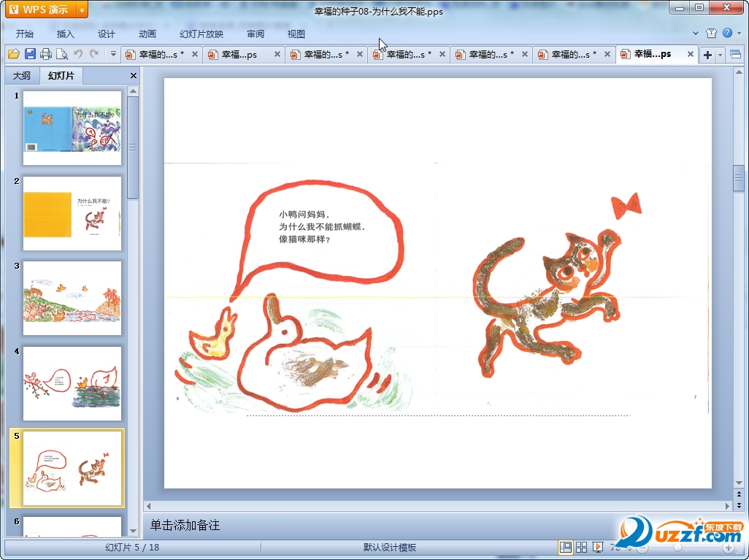Switch to Slide Sorter view icon
This screenshot has width=749, height=560.
(x=581, y=547)
